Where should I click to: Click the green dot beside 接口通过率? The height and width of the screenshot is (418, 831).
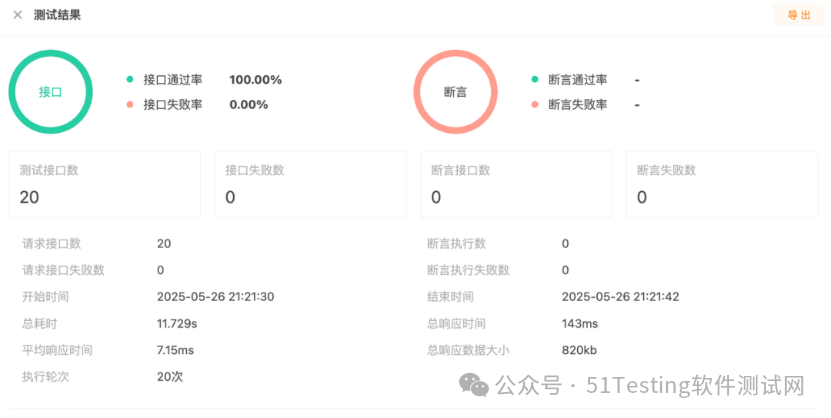[x=130, y=79]
